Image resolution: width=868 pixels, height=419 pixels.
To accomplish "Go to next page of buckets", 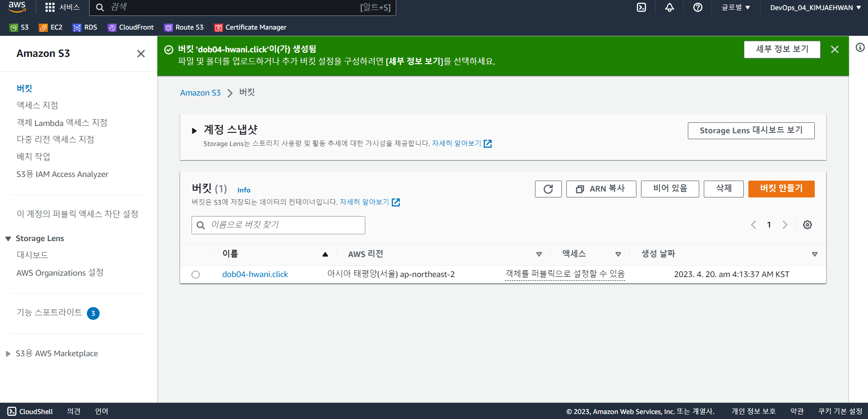I will pos(785,225).
